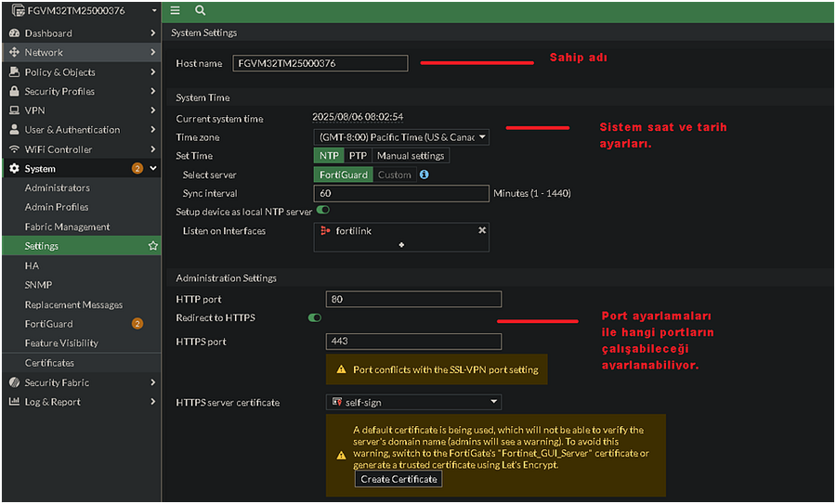Expand the Security Profiles chevron

pyautogui.click(x=153, y=91)
